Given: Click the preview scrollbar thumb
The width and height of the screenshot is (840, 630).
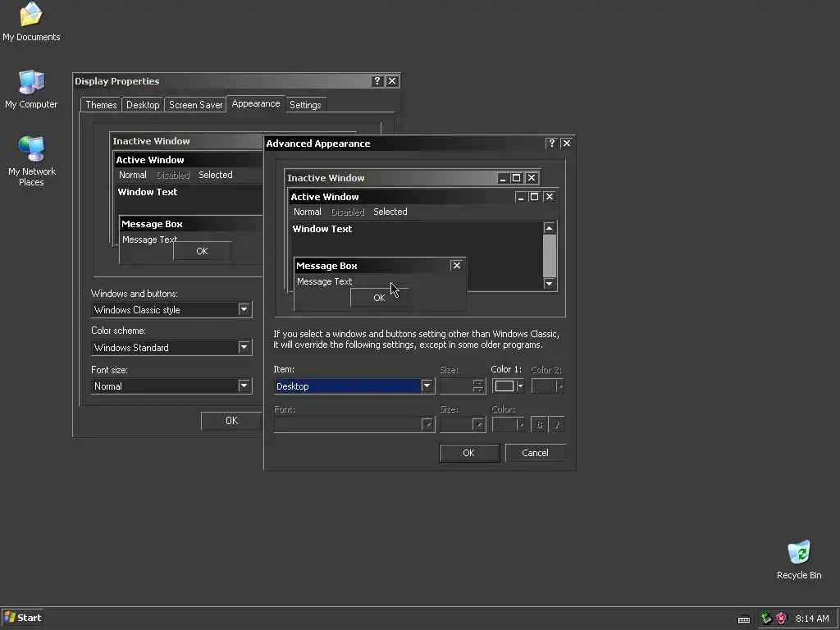Looking at the screenshot, I should (x=549, y=256).
